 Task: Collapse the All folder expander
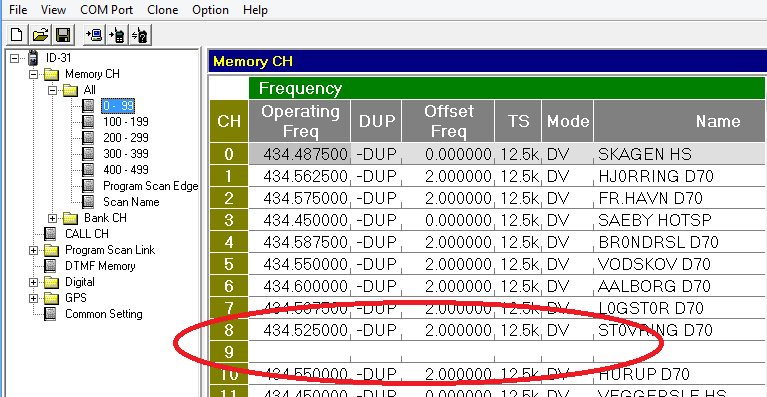pos(52,90)
